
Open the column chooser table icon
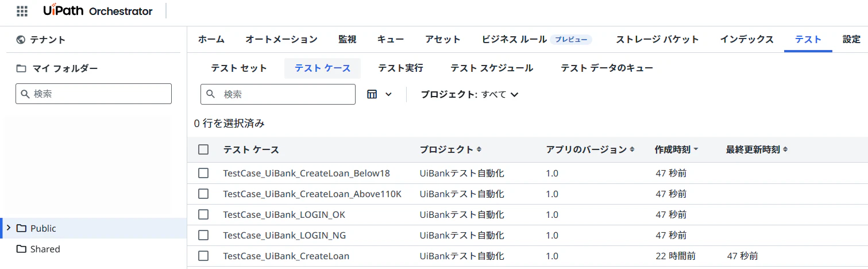(372, 94)
